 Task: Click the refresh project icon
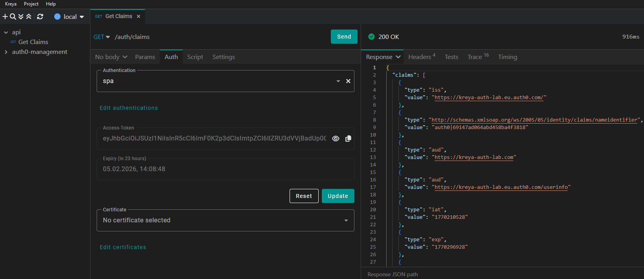click(40, 17)
